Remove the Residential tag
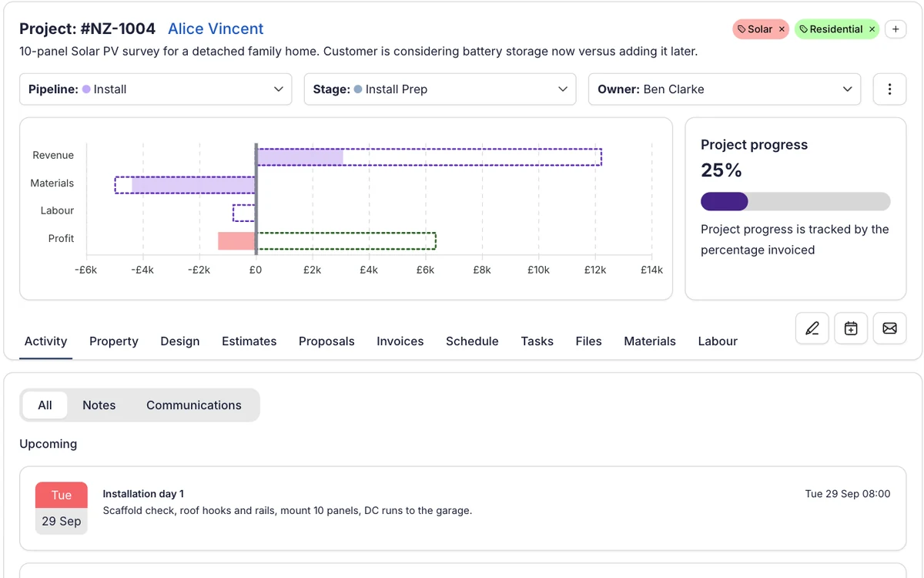This screenshot has height=578, width=924. point(872,29)
